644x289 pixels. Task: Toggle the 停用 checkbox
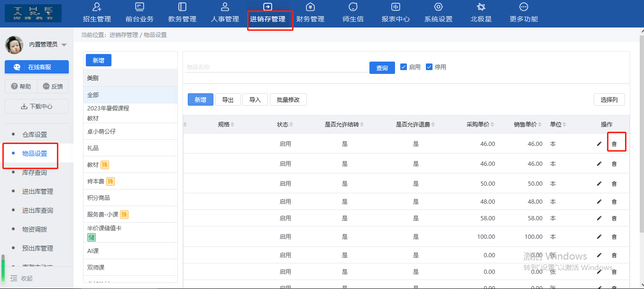click(x=429, y=67)
